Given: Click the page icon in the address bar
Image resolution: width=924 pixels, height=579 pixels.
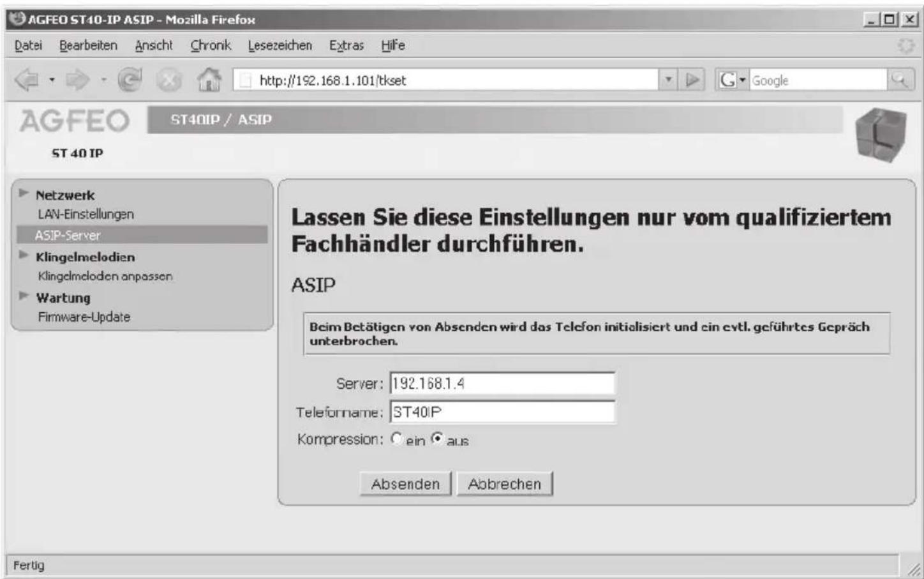Looking at the screenshot, I should tap(245, 80).
